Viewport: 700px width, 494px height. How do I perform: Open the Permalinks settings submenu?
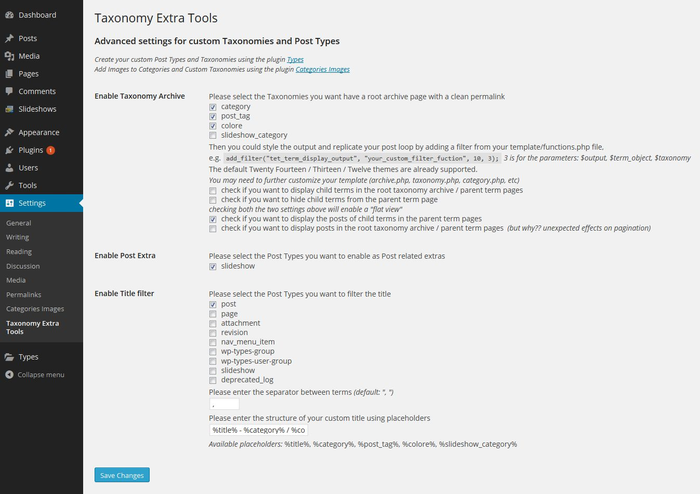tap(24, 295)
